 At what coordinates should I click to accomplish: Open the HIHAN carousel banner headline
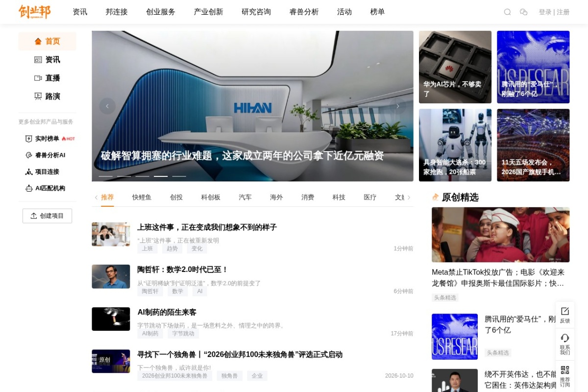tap(242, 156)
